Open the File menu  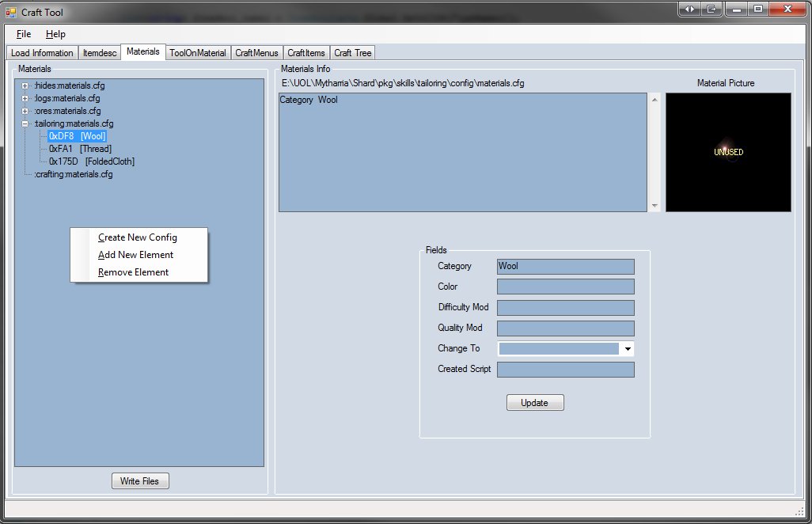24,34
